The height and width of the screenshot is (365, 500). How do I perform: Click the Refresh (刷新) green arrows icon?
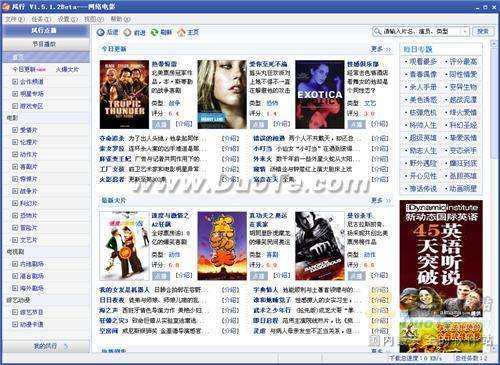pos(154,32)
